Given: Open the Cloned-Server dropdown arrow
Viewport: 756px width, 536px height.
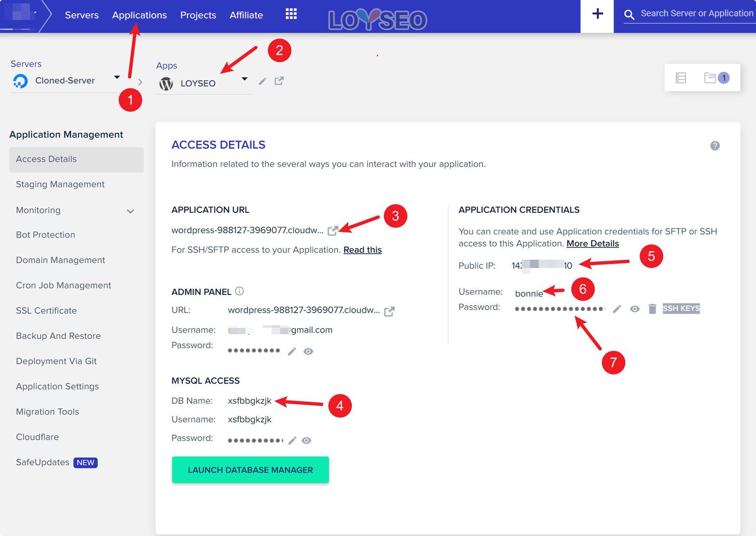Looking at the screenshot, I should (x=117, y=77).
